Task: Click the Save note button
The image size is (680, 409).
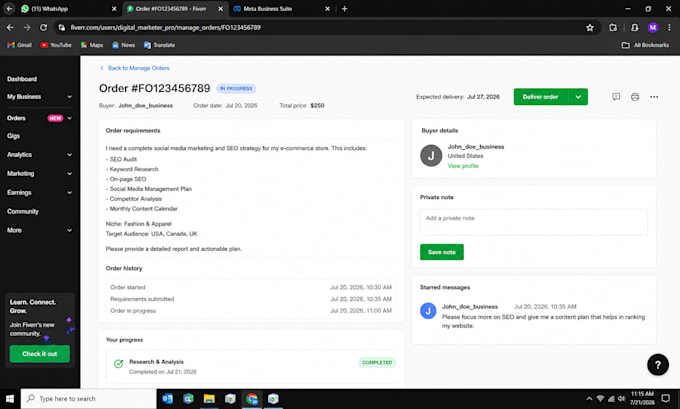Action: point(441,252)
